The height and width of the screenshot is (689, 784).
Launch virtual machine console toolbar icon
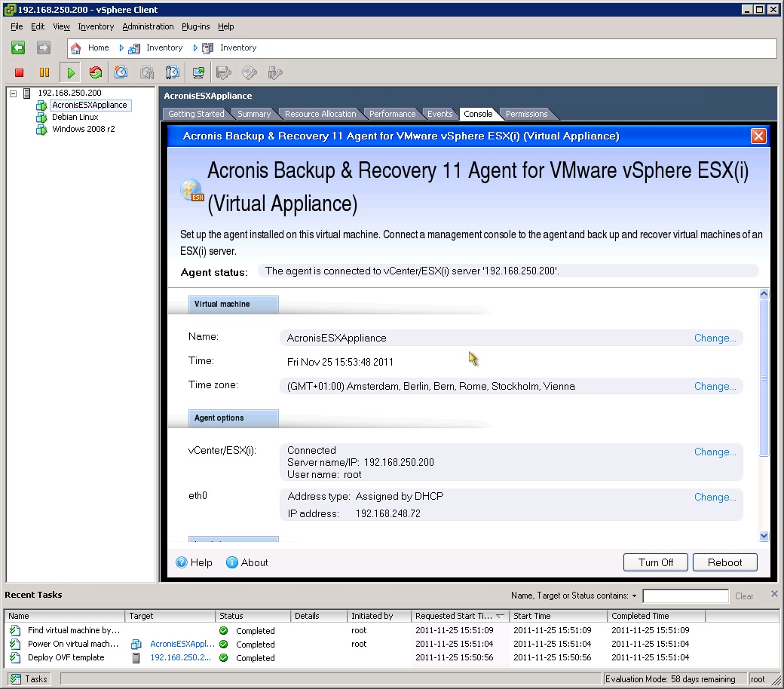198,73
